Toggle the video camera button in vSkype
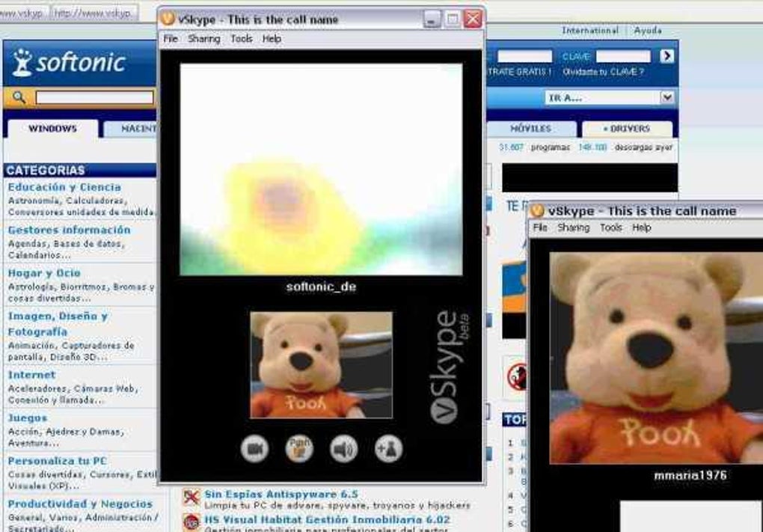The width and height of the screenshot is (763, 532). [x=254, y=449]
